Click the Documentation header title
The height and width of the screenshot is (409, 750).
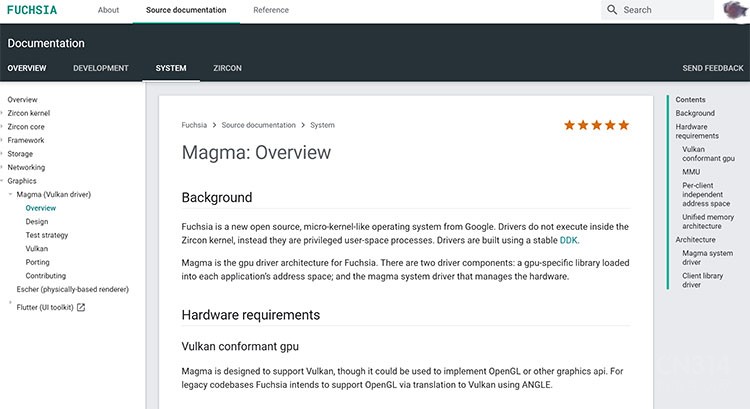point(46,43)
